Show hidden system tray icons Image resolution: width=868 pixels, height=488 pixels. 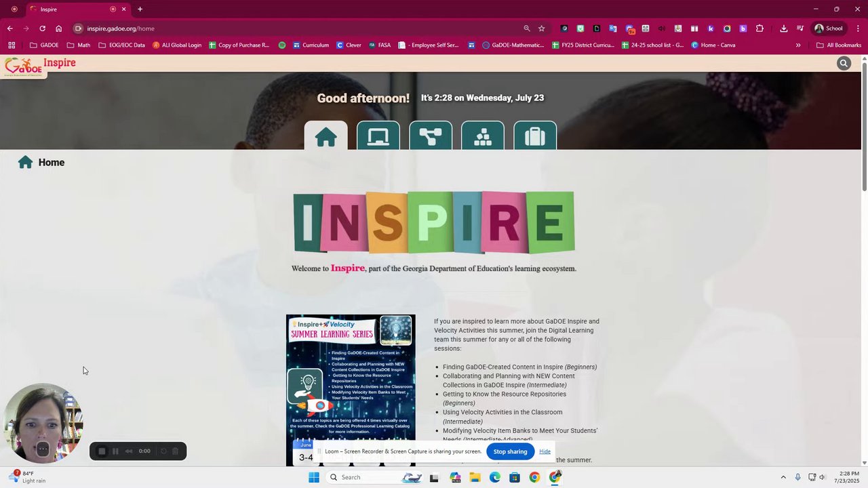(783, 477)
